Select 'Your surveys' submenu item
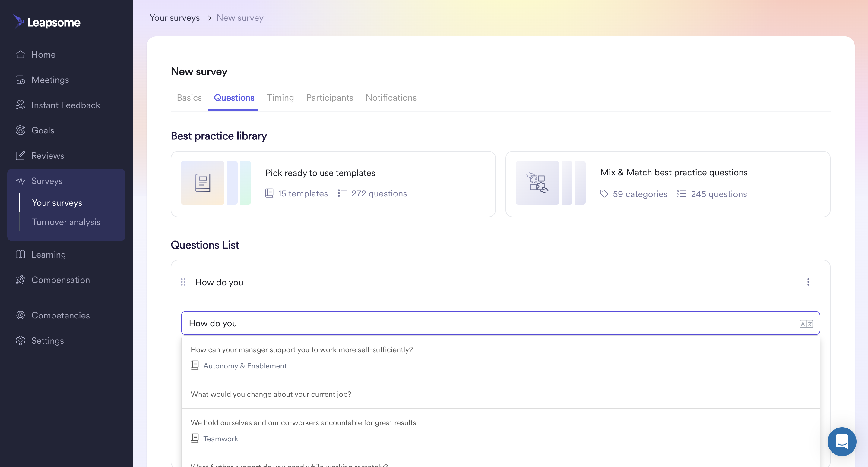 click(x=57, y=203)
